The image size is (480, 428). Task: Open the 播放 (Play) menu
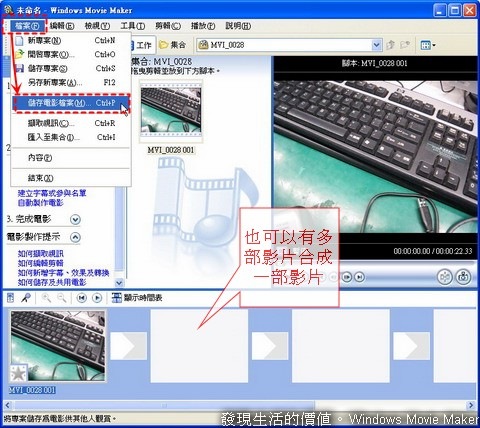click(203, 26)
